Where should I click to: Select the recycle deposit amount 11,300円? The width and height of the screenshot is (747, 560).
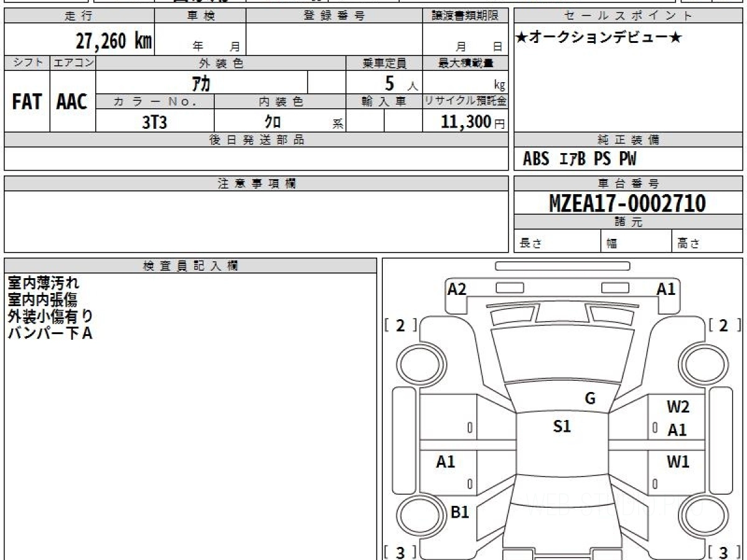click(x=473, y=122)
